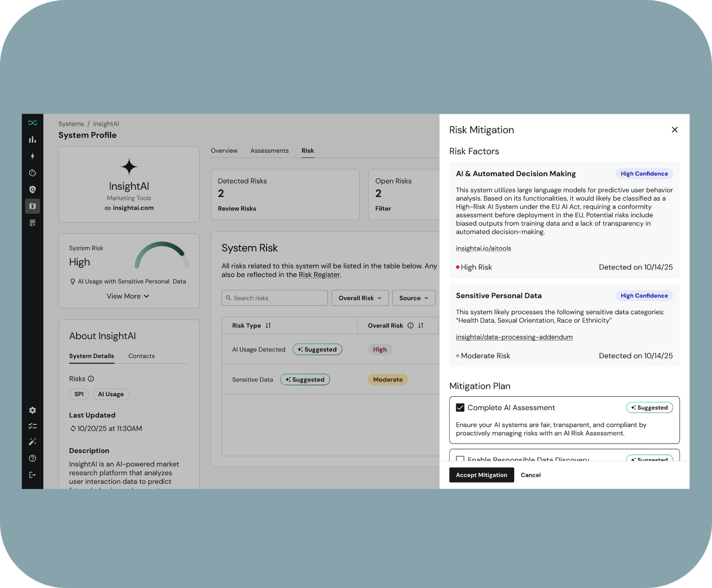Click the Search risks input field

coord(275,298)
